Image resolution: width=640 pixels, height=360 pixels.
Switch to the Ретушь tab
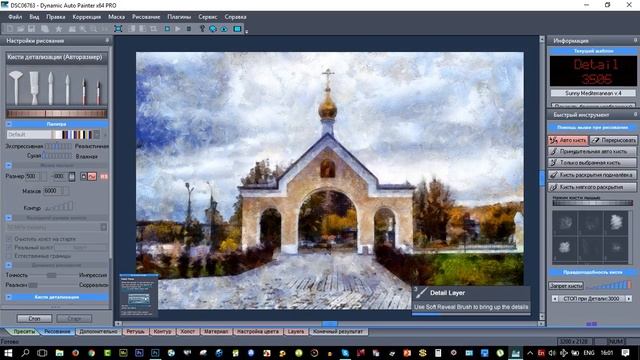135,331
